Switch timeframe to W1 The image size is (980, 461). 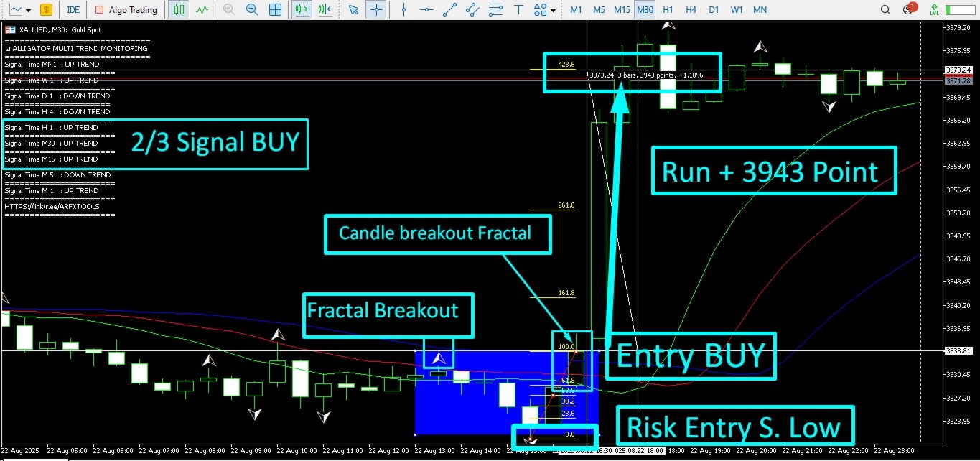[737, 10]
